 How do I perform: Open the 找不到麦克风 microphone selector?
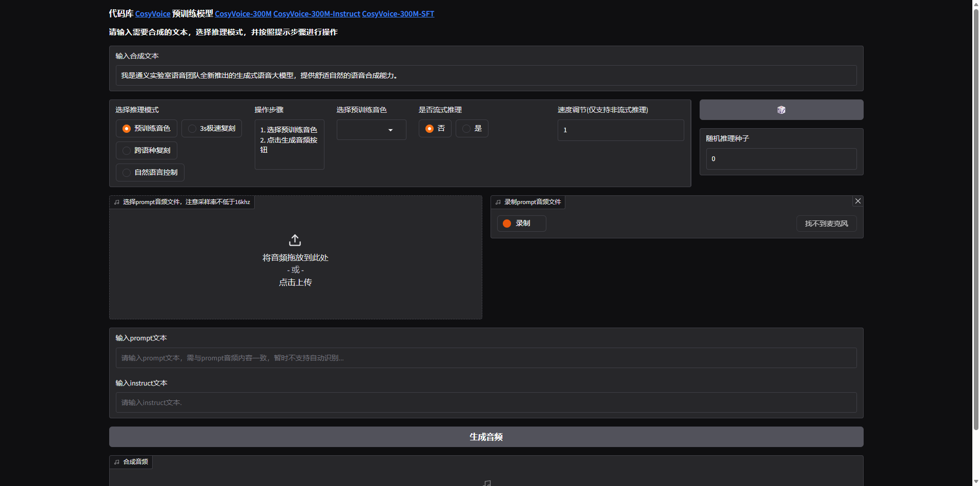point(826,224)
